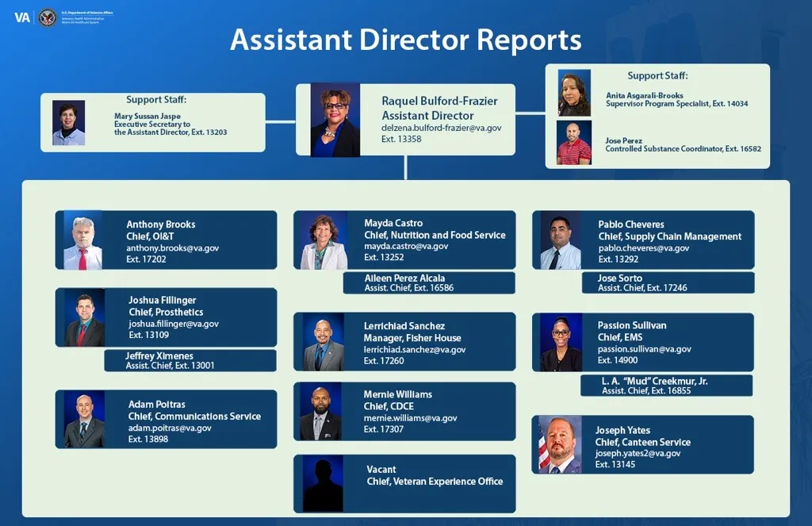Click Jose Perez's staff photo
812x526 pixels.
click(574, 143)
